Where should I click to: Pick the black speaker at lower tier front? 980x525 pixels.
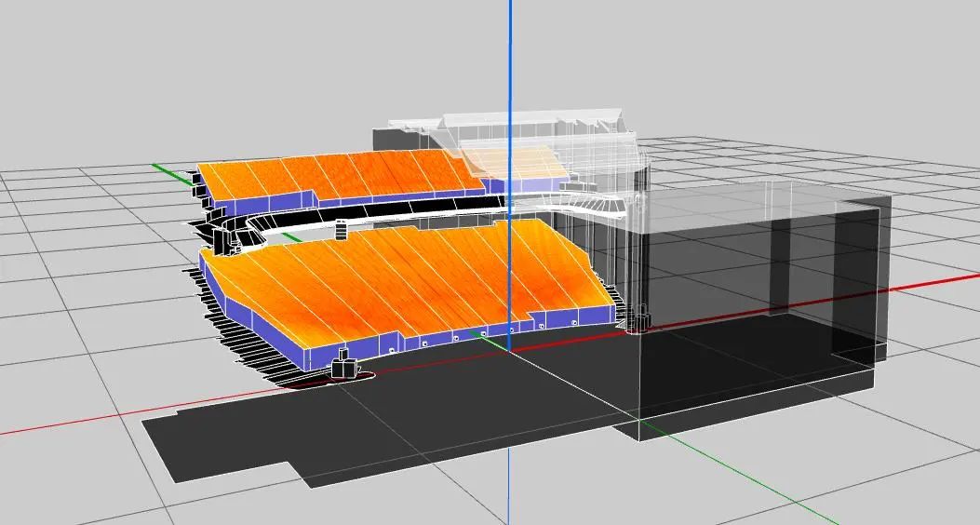click(x=343, y=368)
